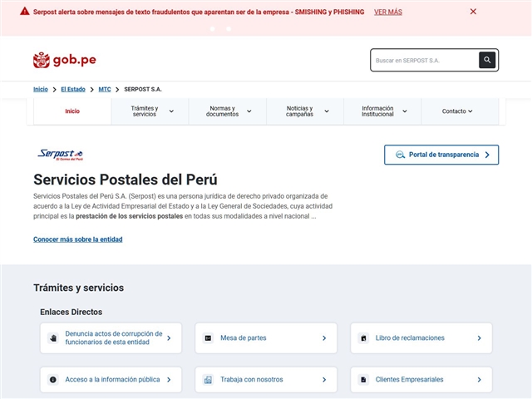The height and width of the screenshot is (399, 532).
Task: Click the warning triangle alert icon
Action: [x=24, y=12]
